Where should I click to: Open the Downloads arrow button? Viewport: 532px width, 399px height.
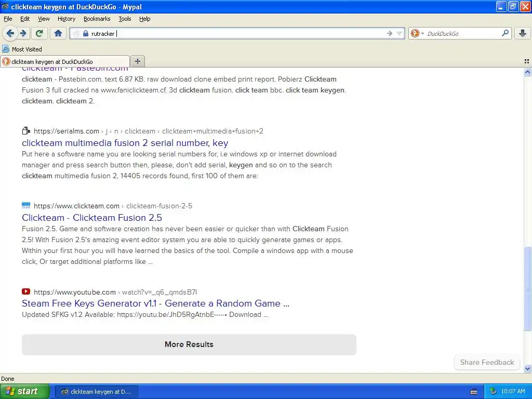point(523,33)
